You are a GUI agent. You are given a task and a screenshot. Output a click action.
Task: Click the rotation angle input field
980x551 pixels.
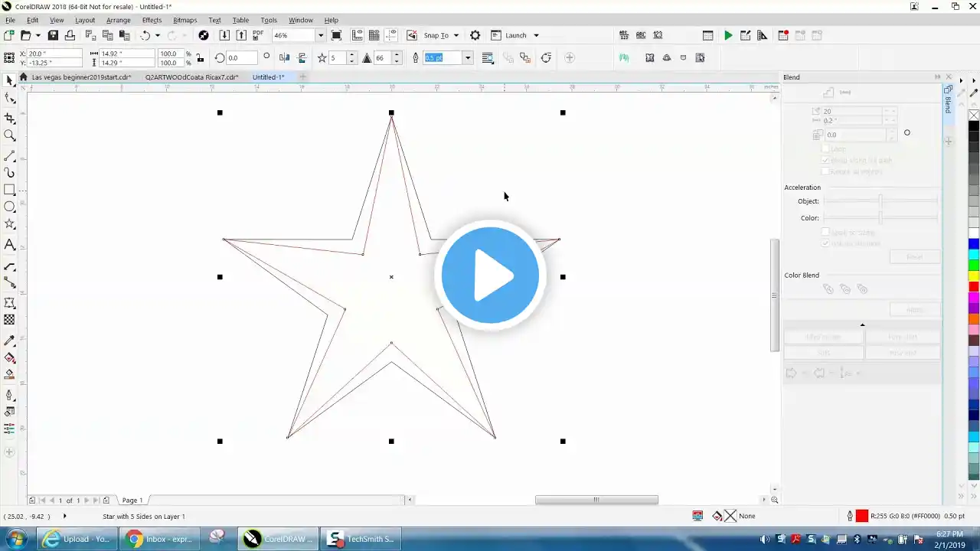pyautogui.click(x=241, y=57)
